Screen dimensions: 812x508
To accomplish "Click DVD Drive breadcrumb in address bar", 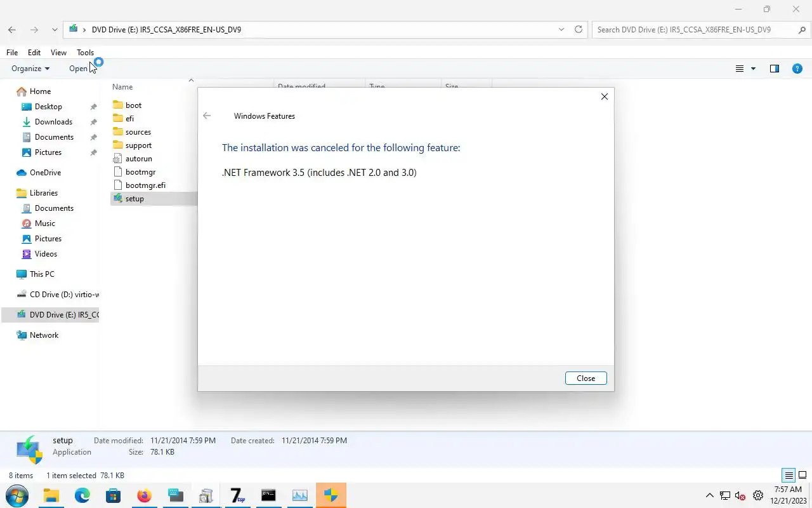I will click(166, 29).
